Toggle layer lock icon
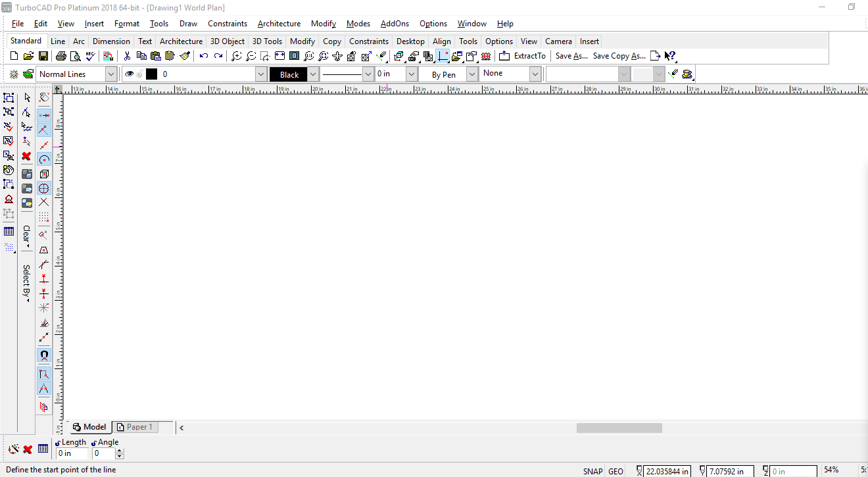 click(139, 74)
